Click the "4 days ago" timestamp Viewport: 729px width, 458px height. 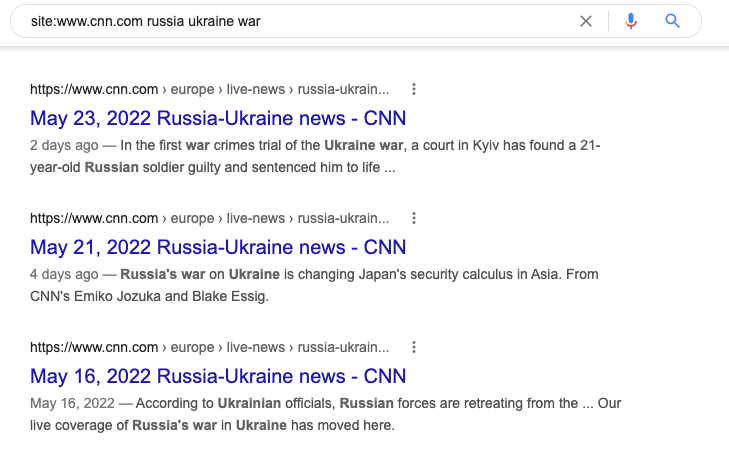click(x=64, y=274)
